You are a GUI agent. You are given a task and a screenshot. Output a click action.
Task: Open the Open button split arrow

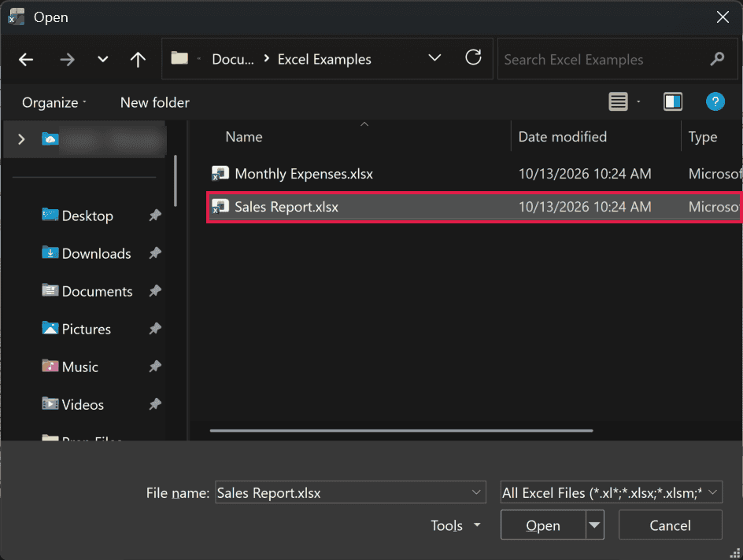point(595,525)
